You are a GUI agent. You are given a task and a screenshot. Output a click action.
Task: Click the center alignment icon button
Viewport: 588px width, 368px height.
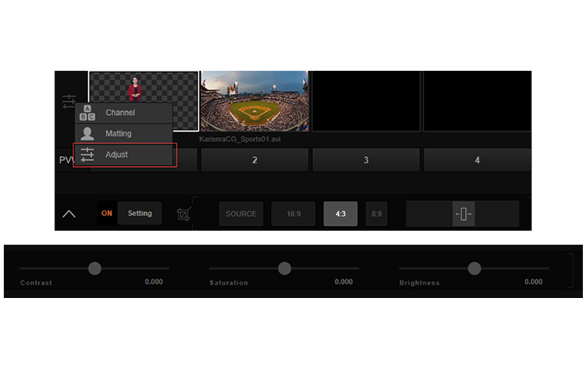click(x=463, y=214)
